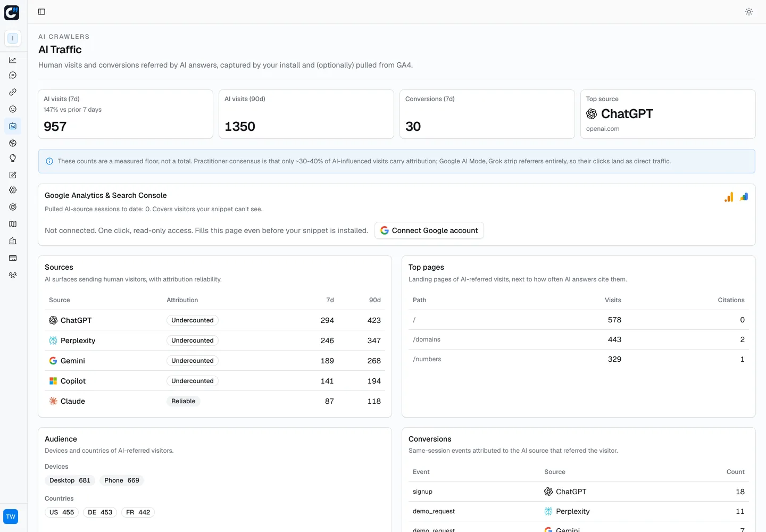Open the gear-like badge sidebar icon
Viewport: 766px width, 532px height.
coord(13,190)
